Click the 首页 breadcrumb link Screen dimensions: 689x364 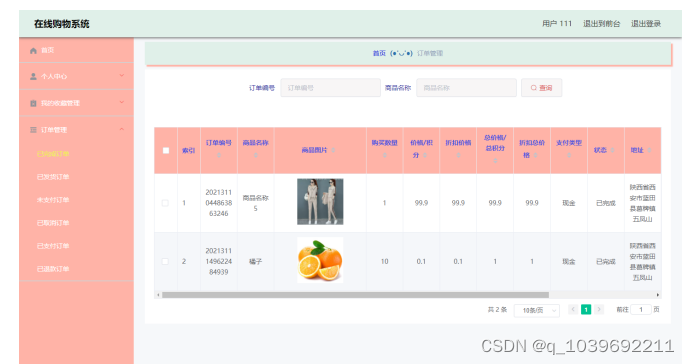379,53
